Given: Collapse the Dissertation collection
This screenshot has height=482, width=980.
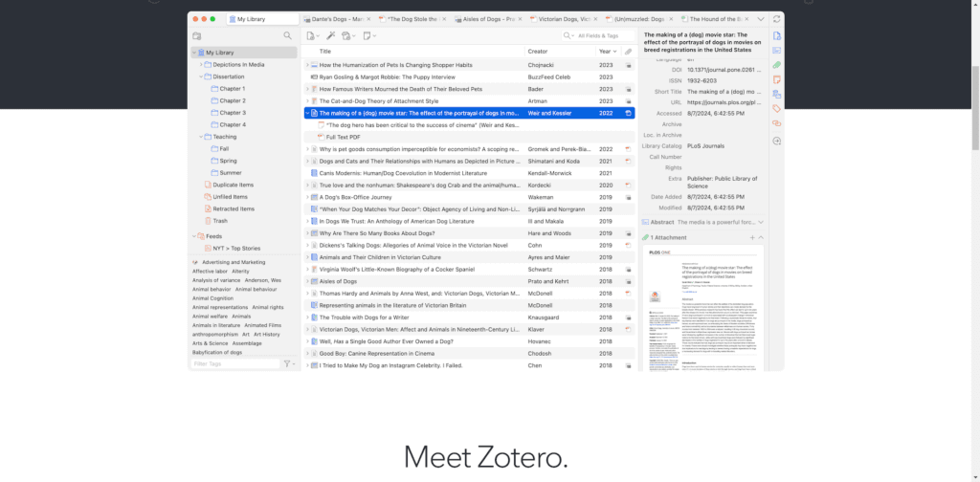Looking at the screenshot, I should tap(201, 77).
